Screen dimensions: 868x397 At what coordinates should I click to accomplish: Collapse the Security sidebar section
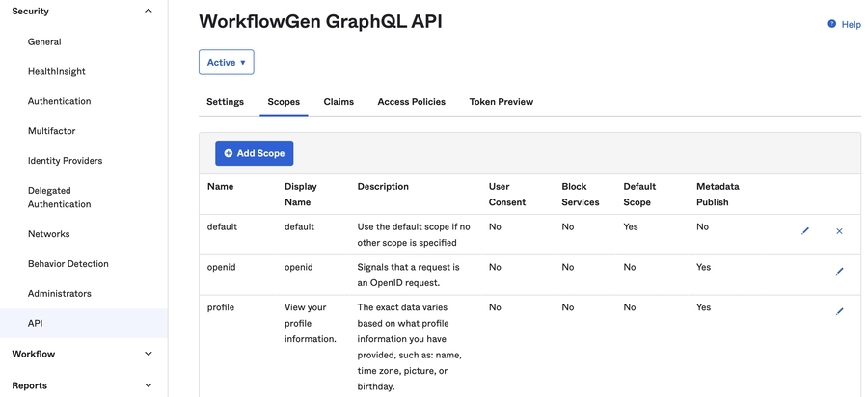[148, 12]
